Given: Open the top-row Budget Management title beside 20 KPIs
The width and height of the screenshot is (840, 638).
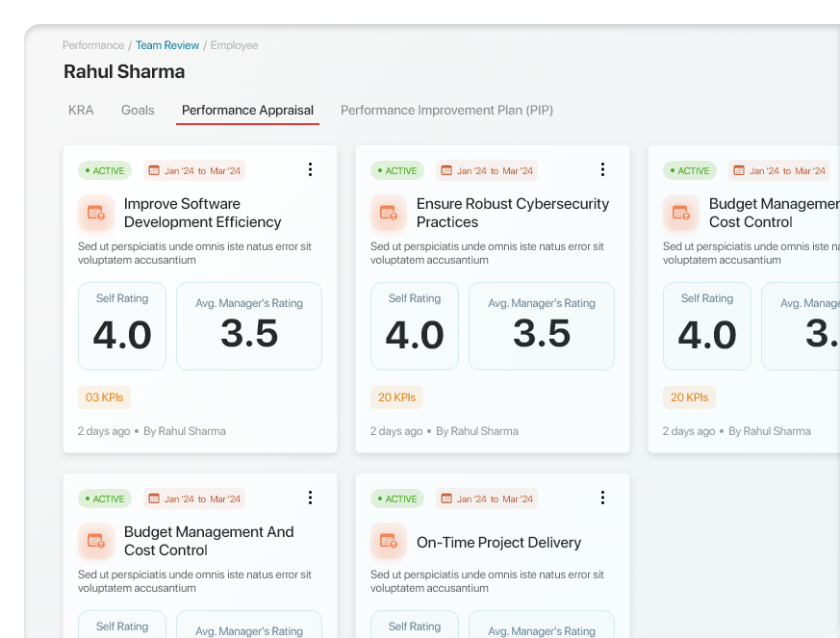Looking at the screenshot, I should [775, 213].
